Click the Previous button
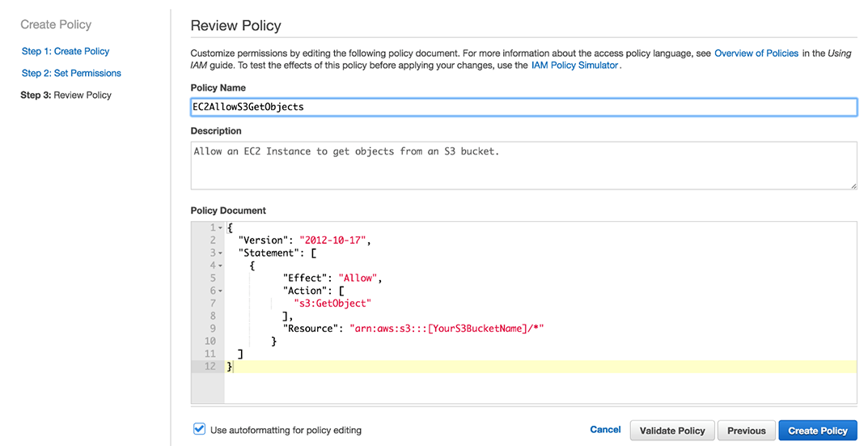 coord(746,431)
